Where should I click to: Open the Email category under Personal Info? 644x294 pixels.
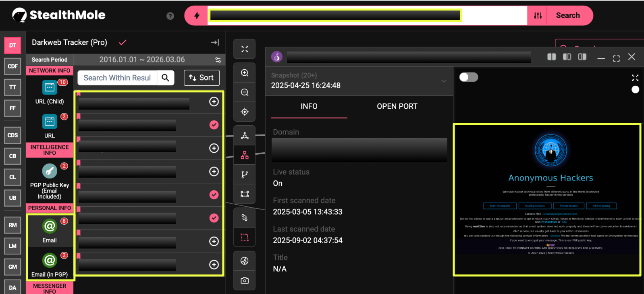coord(50,230)
